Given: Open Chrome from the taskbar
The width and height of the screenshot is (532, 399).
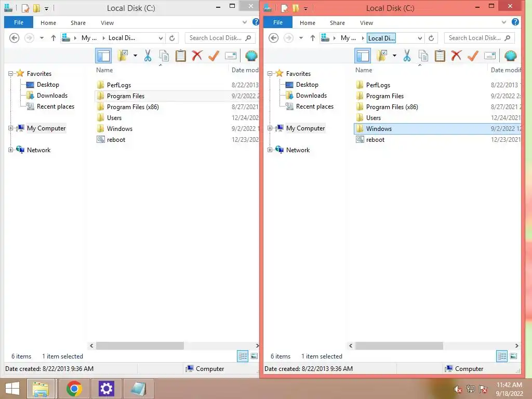Looking at the screenshot, I should tap(74, 389).
